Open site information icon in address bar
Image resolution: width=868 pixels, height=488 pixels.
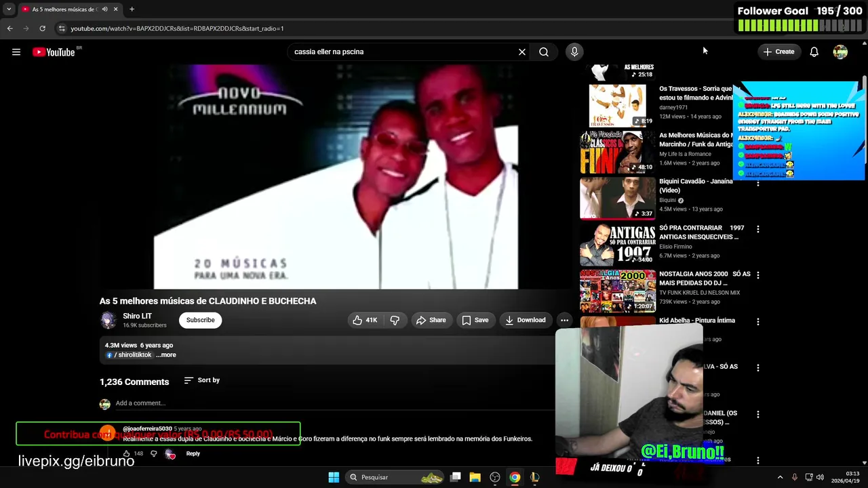coord(62,28)
